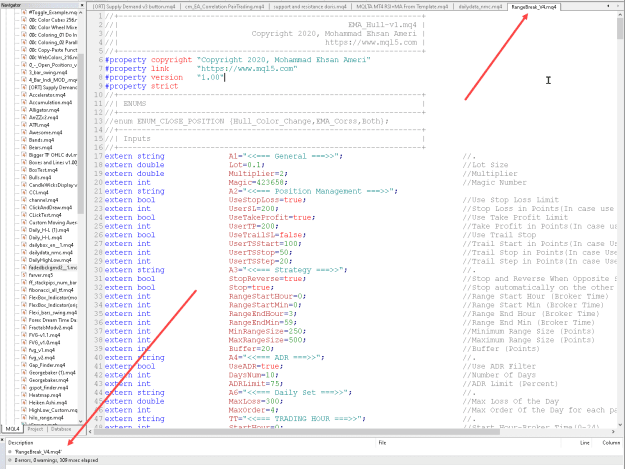Click the file icon beside Accumulation.mq4
Screen dimensions: 625x469
click(24, 102)
